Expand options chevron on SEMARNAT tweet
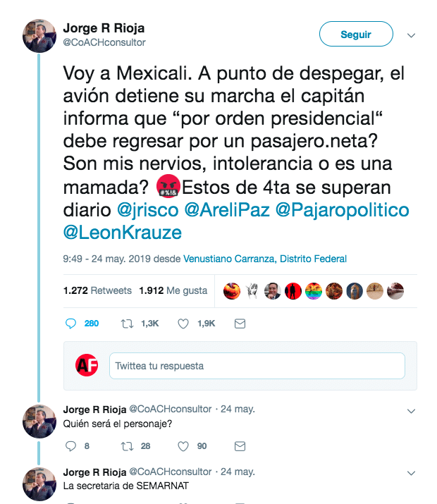The image size is (437, 504). pos(412,473)
